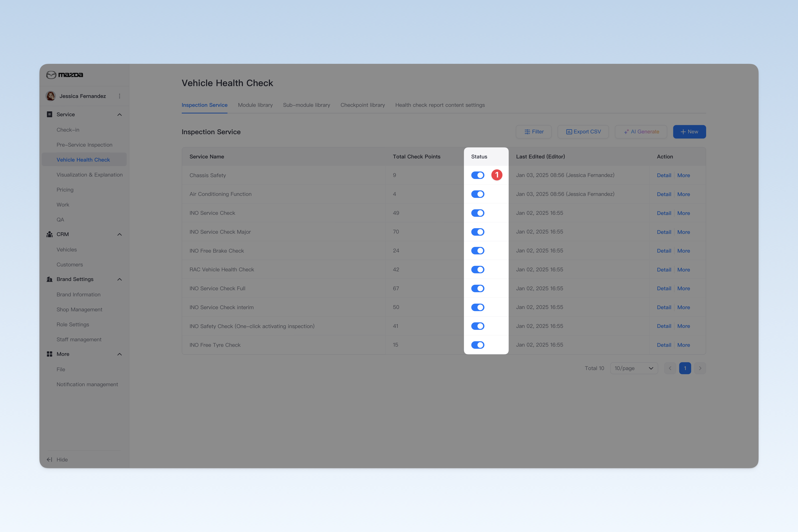Click Jessica Fernandez's avatar
798x532 pixels.
(51, 96)
